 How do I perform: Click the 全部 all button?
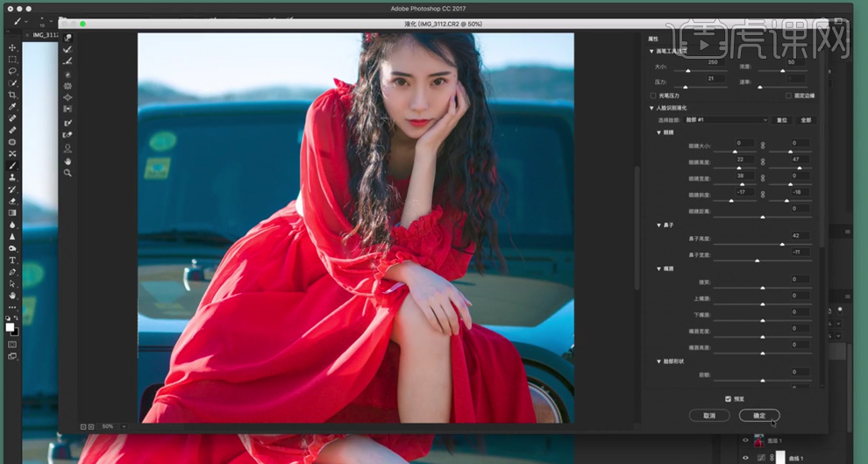click(806, 120)
